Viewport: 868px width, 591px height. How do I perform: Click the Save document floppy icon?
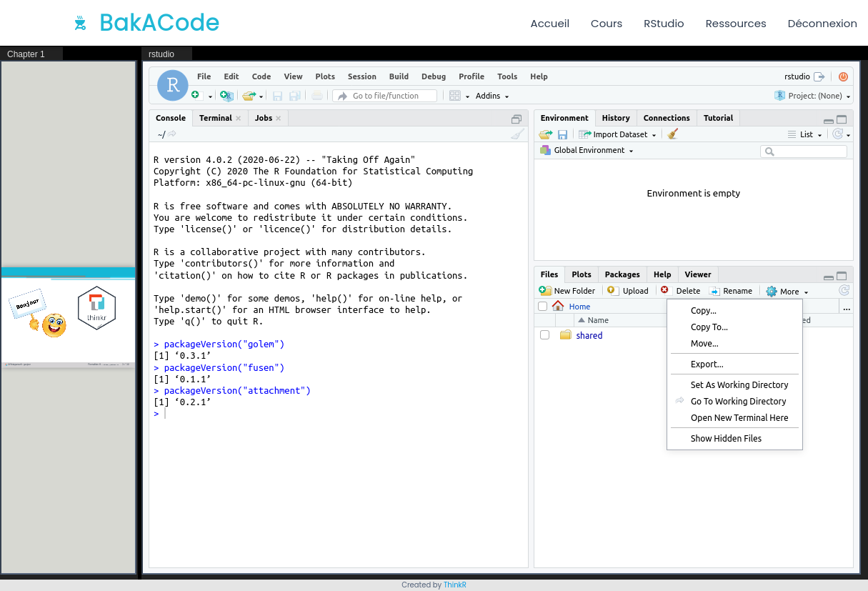point(277,96)
